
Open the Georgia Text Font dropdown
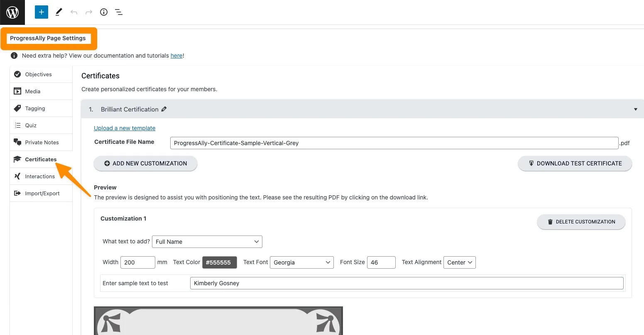(302, 262)
